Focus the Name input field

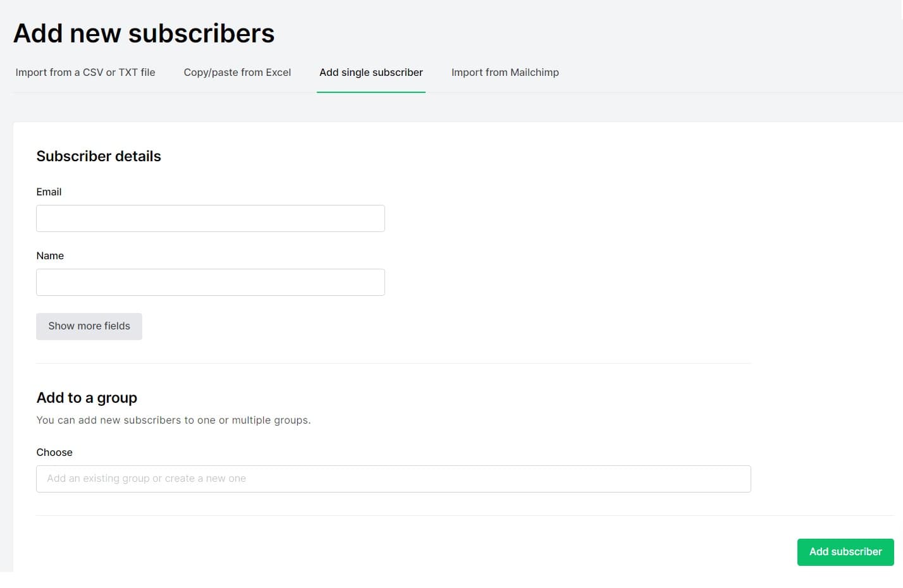(x=210, y=282)
